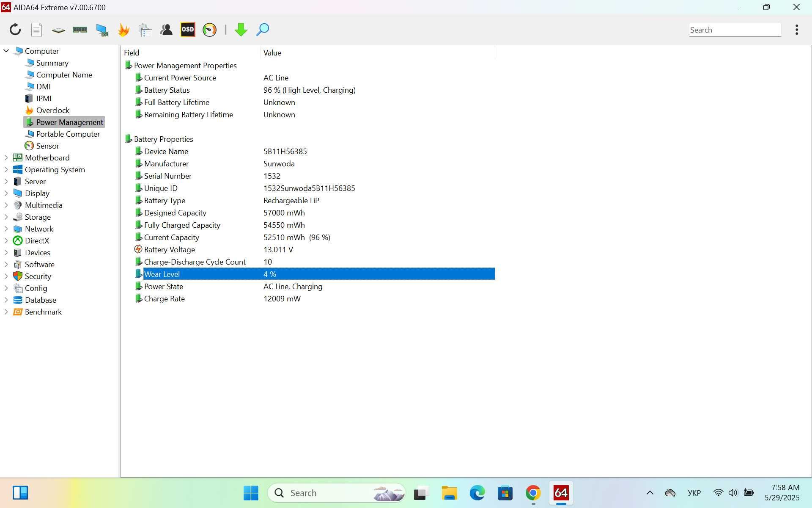Open the Windows Start button

click(251, 493)
